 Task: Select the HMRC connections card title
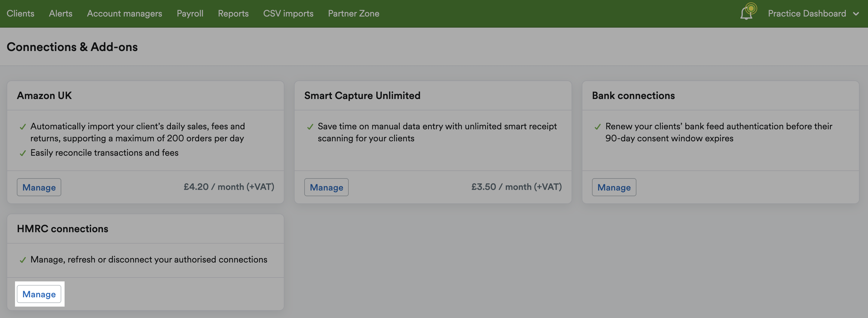(63, 229)
